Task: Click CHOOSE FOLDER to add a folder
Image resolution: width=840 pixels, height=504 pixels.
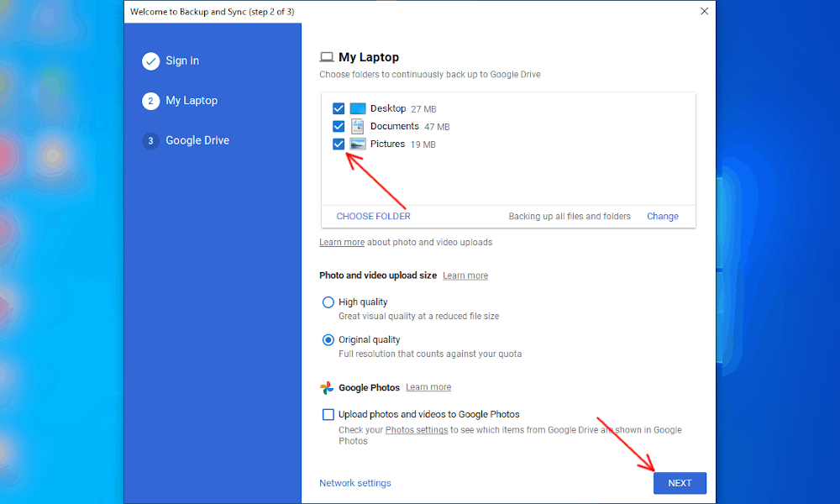Action: click(x=374, y=217)
